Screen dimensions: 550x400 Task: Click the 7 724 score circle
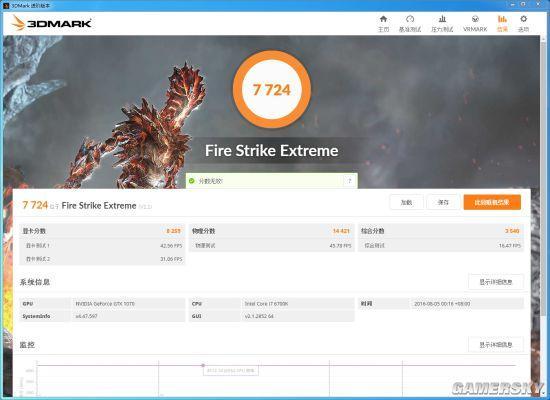tap(271, 89)
